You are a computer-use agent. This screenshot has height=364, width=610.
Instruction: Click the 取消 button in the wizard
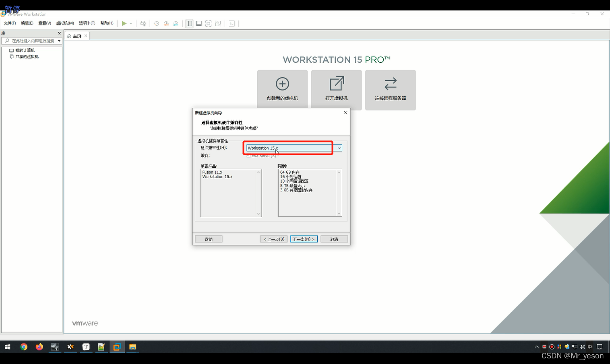(x=334, y=239)
